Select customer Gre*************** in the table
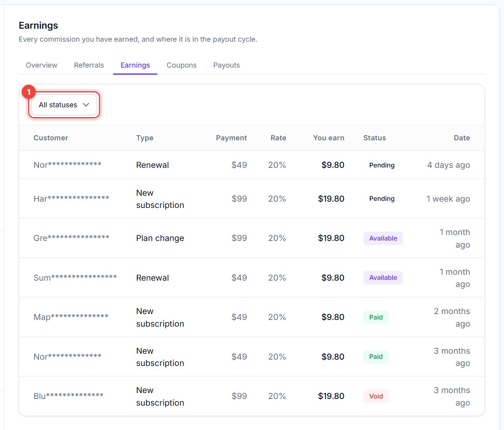Image resolution: width=504 pixels, height=430 pixels. point(71,238)
